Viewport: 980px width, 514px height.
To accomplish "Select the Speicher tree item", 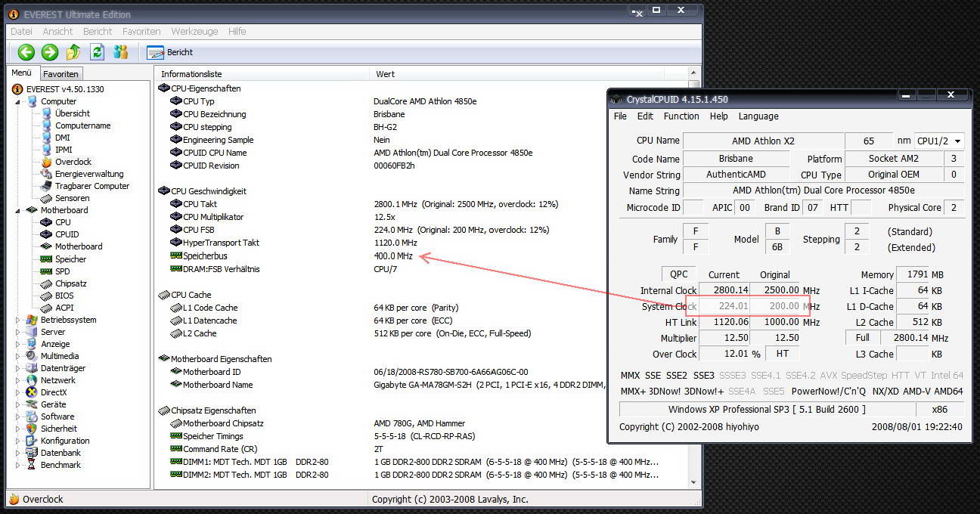I will click(x=70, y=259).
